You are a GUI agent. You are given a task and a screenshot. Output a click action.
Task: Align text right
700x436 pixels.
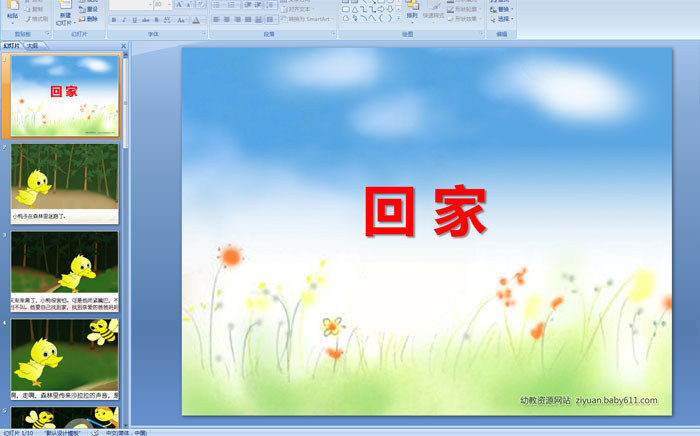point(237,20)
